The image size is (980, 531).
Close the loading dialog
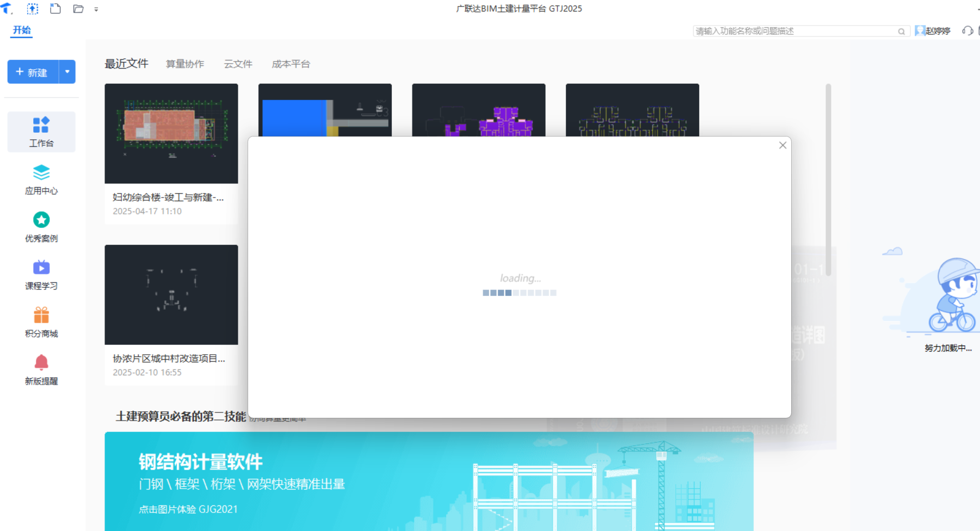coord(782,145)
